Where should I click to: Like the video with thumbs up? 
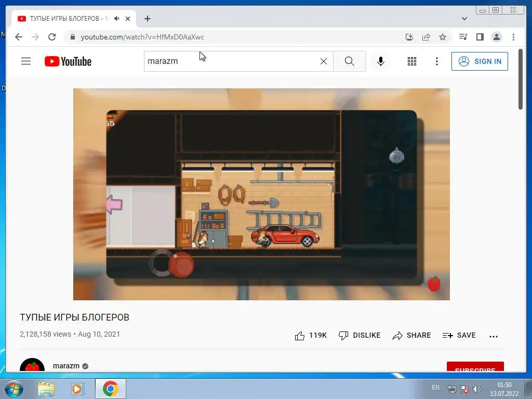[x=311, y=336]
